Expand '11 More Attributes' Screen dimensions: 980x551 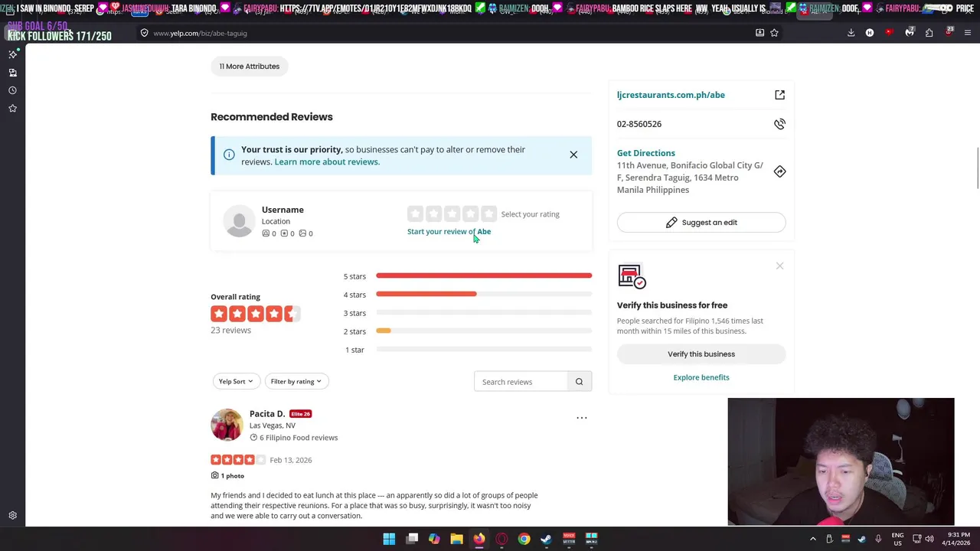(x=250, y=66)
